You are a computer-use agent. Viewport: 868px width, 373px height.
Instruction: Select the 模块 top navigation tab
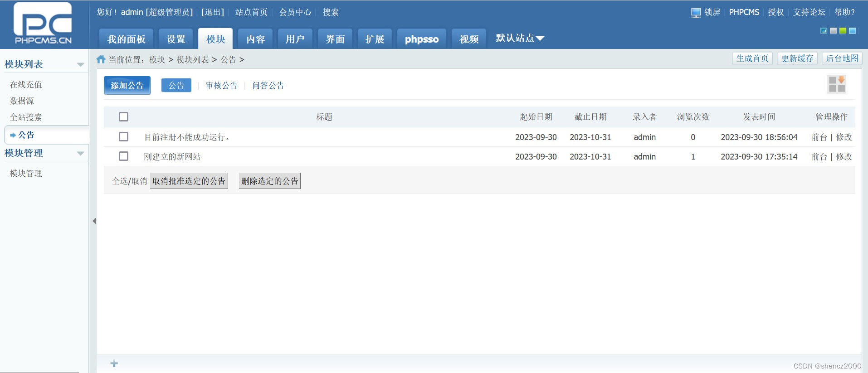[215, 39]
